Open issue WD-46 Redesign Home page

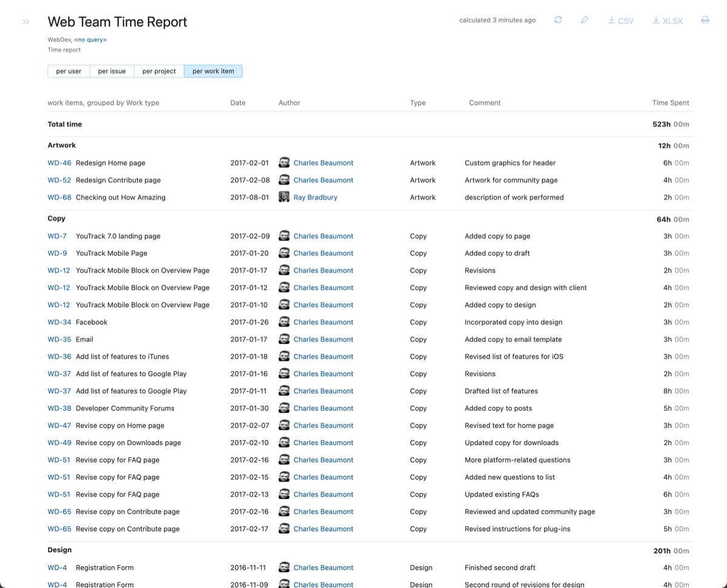[58, 162]
